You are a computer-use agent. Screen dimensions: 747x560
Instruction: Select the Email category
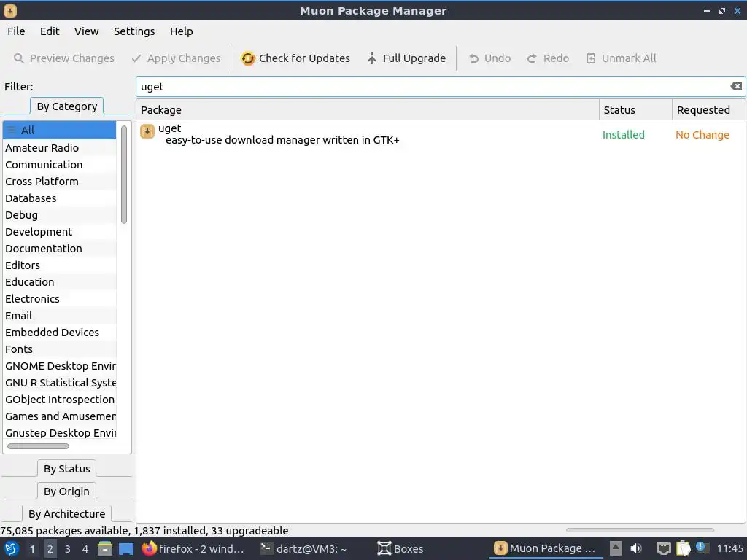coord(59,316)
